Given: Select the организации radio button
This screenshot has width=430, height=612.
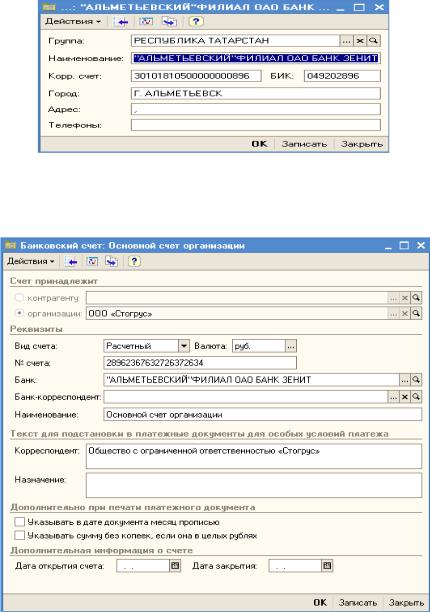Looking at the screenshot, I should (19, 313).
